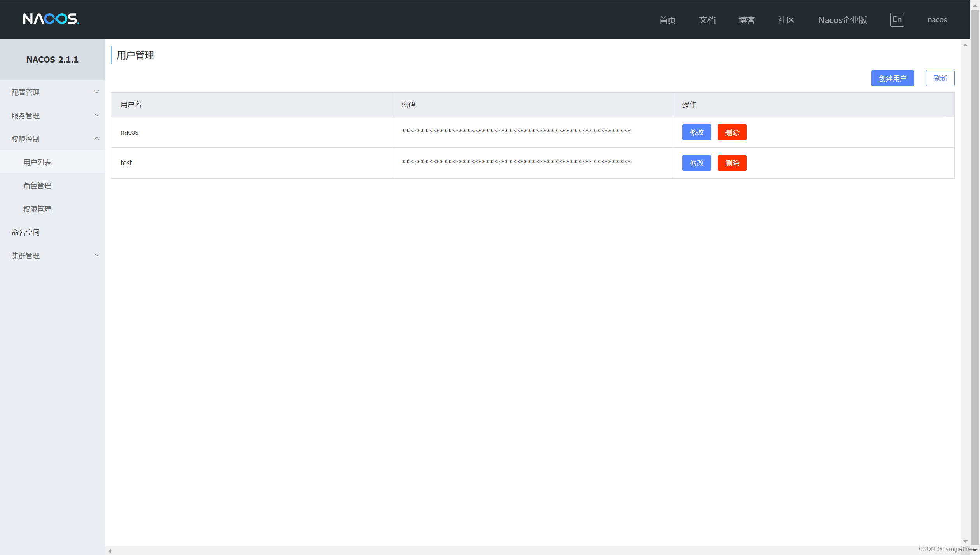Go to 命名空间 page
Image resolution: width=980 pixels, height=555 pixels.
(26, 232)
